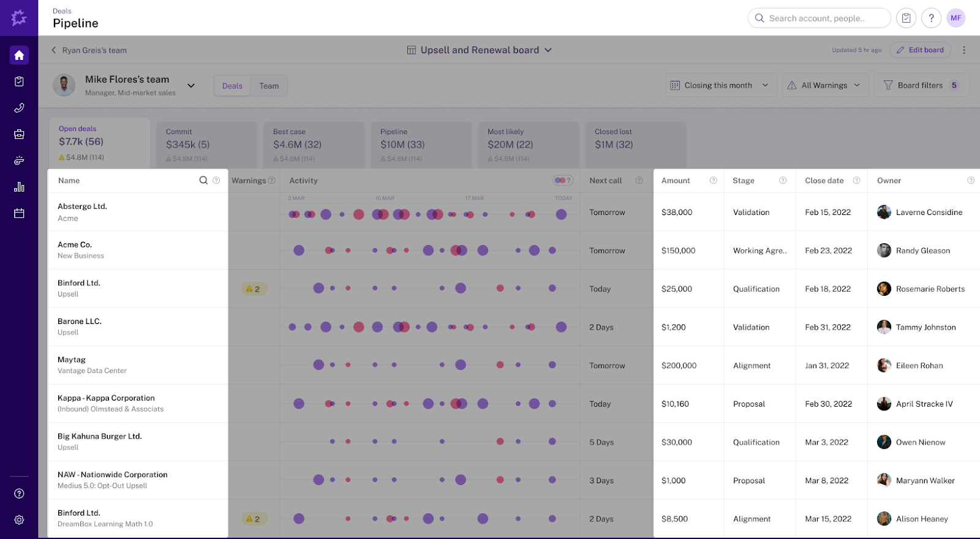Open settings gear in sidebar
The height and width of the screenshot is (539, 980).
[19, 519]
